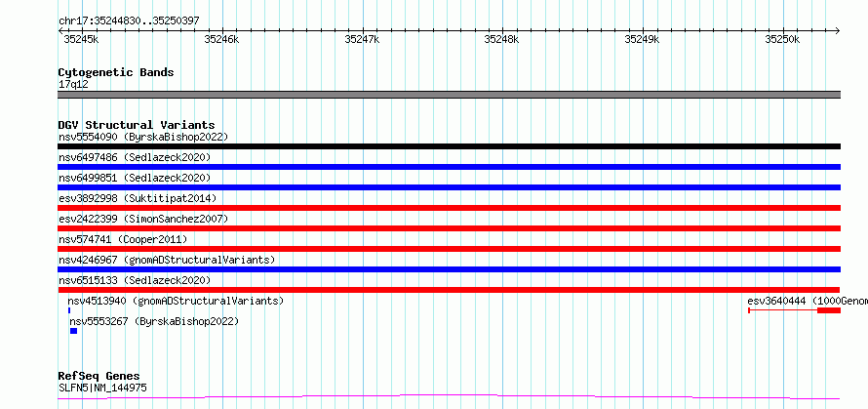Click the small blue nsv5553267 block

pos(73,331)
